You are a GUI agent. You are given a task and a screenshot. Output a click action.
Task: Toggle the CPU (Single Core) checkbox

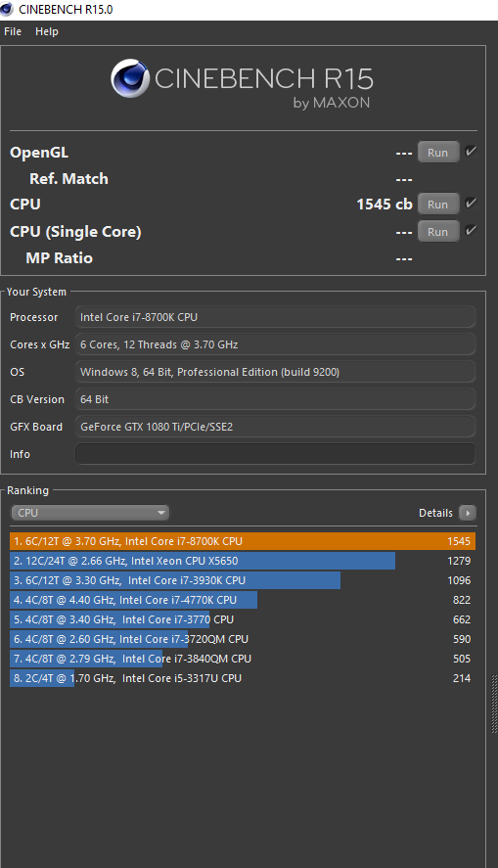coord(471,230)
